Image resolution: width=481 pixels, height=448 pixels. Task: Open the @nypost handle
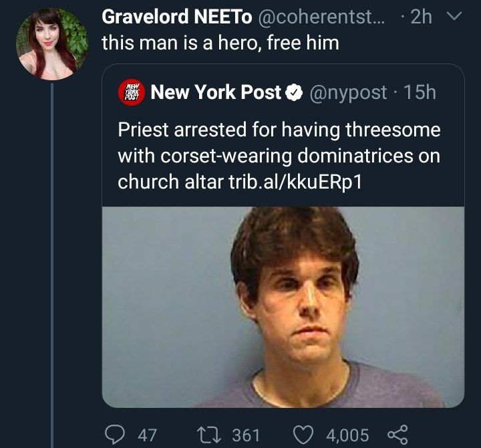coord(348,93)
